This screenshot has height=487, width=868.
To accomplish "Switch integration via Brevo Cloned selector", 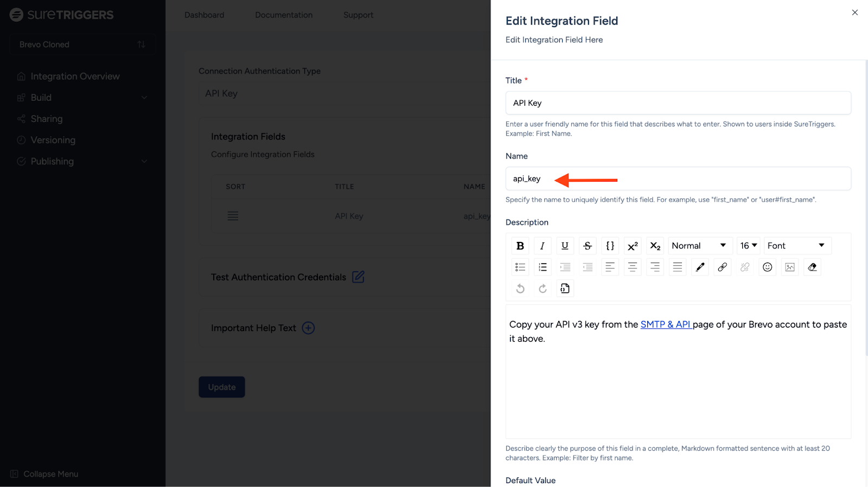I will (82, 44).
